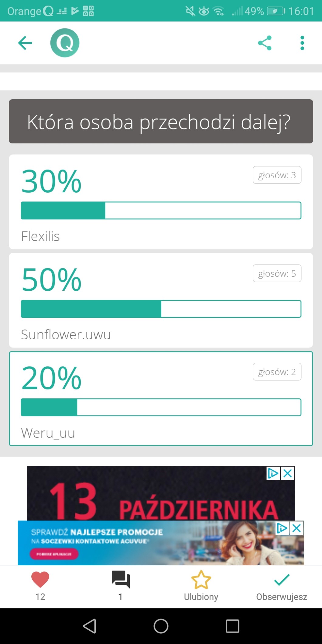The image size is (322, 644).
Task: Tap the AdChoices icon on Acuvue ad
Action: pyautogui.click(x=282, y=529)
